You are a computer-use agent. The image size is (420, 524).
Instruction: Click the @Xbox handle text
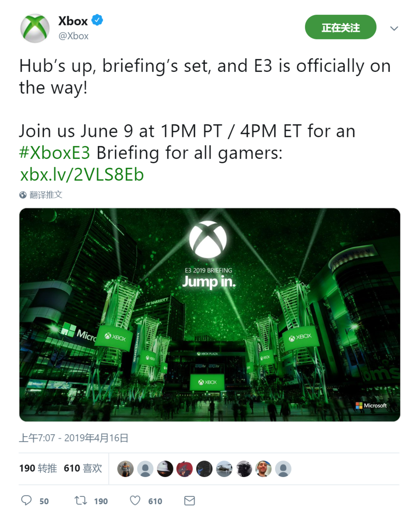coord(73,36)
